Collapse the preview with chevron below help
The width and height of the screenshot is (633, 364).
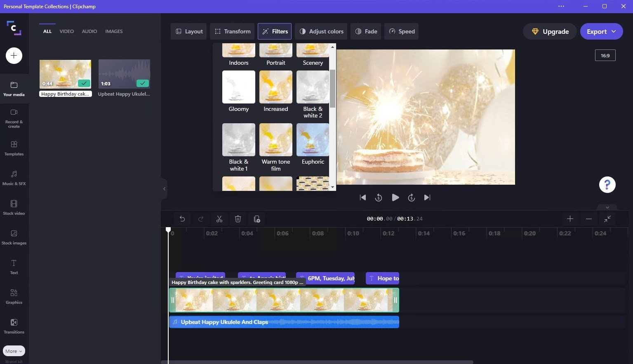(x=607, y=207)
